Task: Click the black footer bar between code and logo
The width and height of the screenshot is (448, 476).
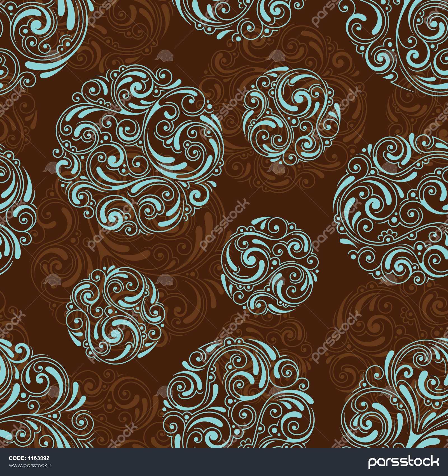Action: 210,462
